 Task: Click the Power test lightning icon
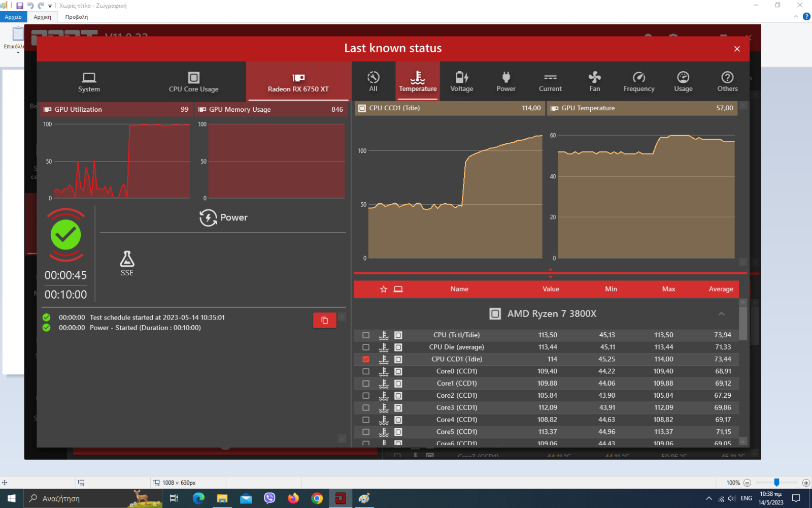(208, 217)
